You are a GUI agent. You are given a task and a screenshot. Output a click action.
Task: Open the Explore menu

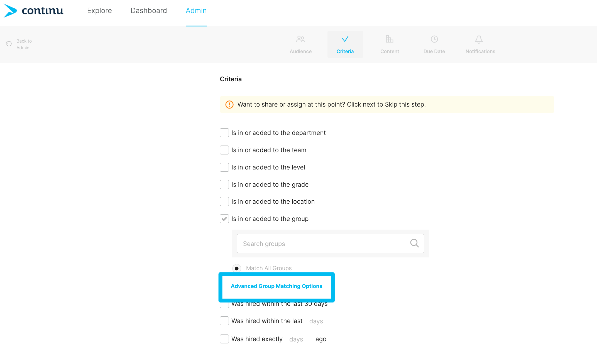click(x=99, y=11)
